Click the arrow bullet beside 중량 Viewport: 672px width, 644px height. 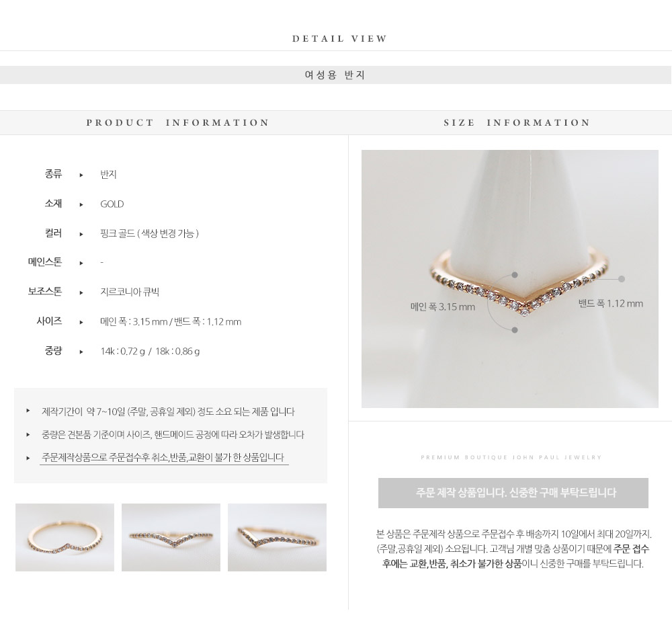tap(81, 352)
